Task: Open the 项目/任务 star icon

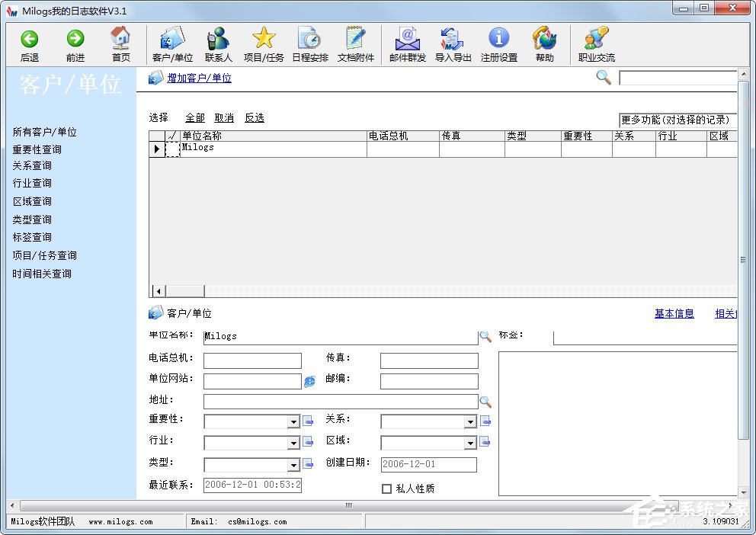Action: click(x=264, y=44)
